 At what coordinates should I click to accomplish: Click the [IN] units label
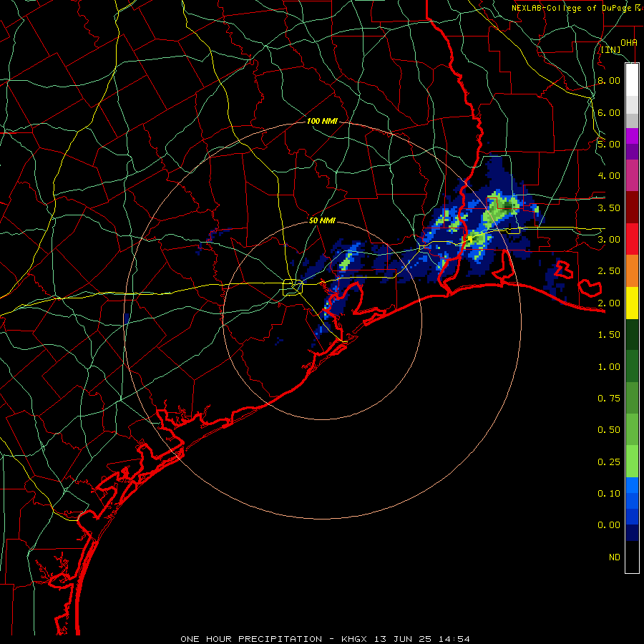coord(611,50)
